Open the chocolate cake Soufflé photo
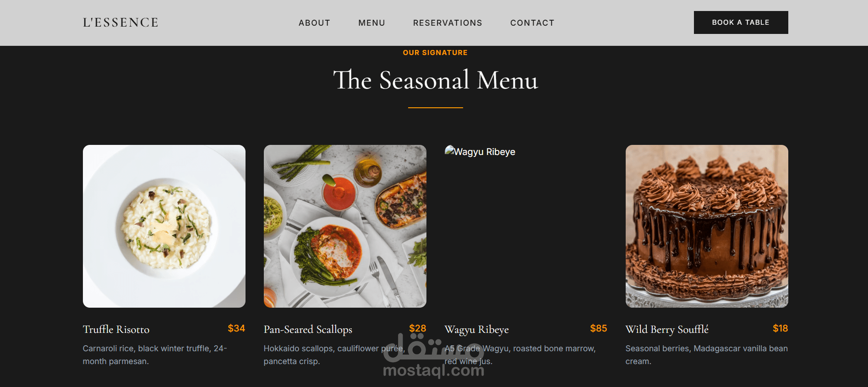 click(x=707, y=226)
